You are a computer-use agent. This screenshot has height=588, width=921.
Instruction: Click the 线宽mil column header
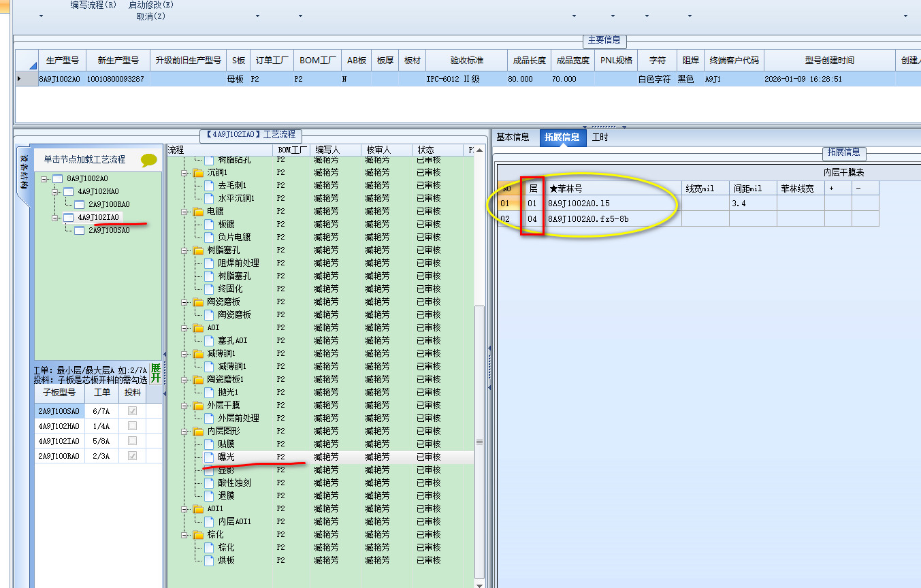point(705,189)
